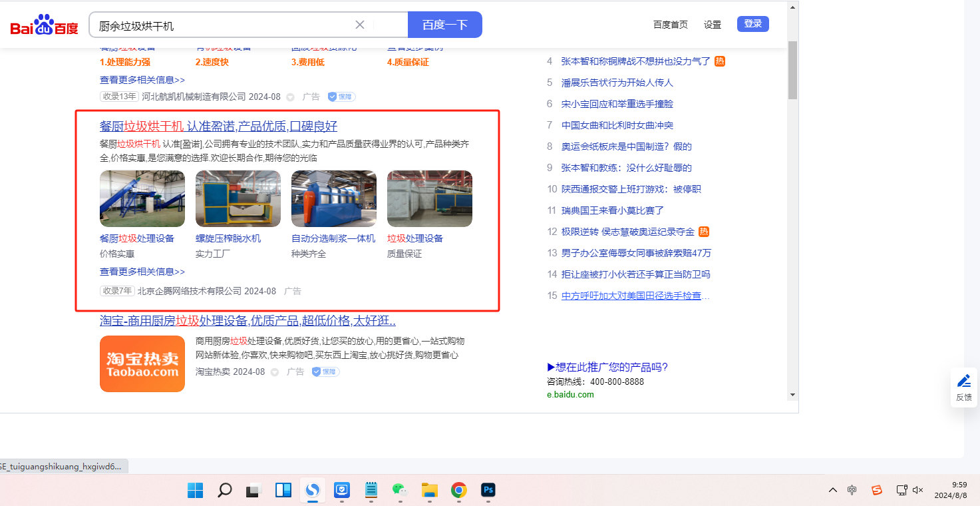Click the scrollbar down arrow

[792, 394]
